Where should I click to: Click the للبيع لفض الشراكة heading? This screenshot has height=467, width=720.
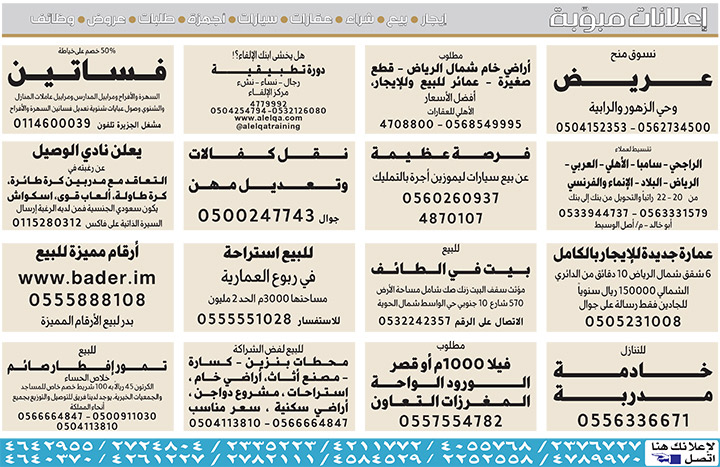coord(269,349)
